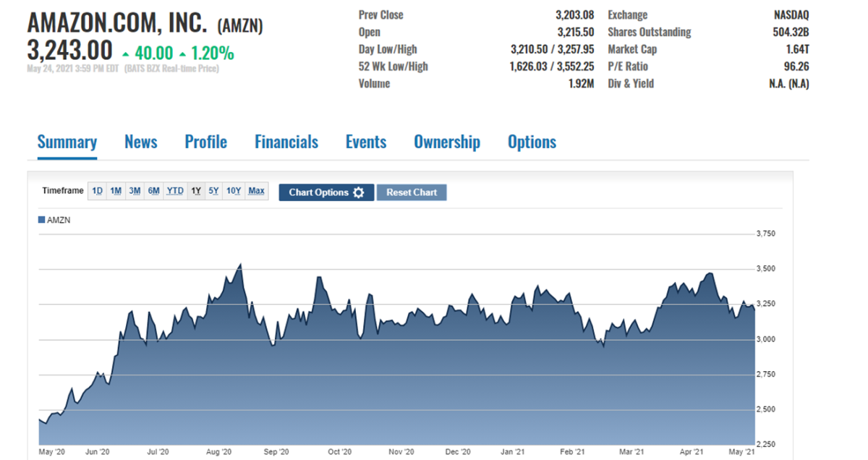Click the Exchange value NASDAQ

791,14
